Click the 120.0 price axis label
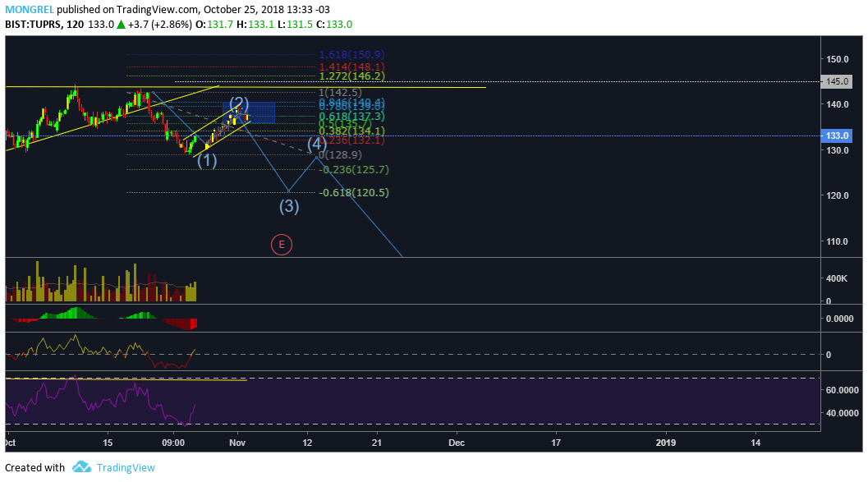Screen dimensions: 868x482 click(x=838, y=196)
